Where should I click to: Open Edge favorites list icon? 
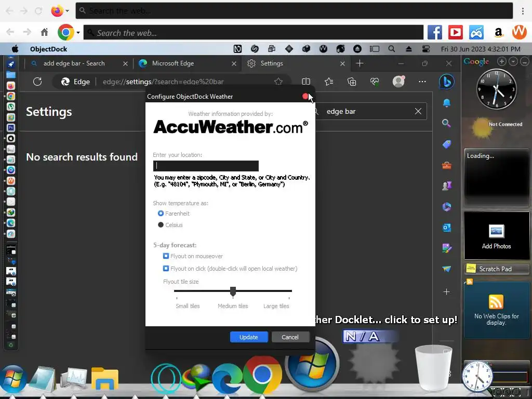(329, 82)
